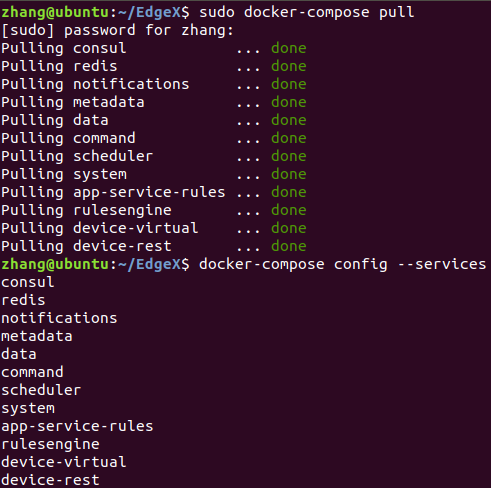This screenshot has width=491, height=488.
Task: Click the 'docker-compose config --services' command
Action: point(343,265)
